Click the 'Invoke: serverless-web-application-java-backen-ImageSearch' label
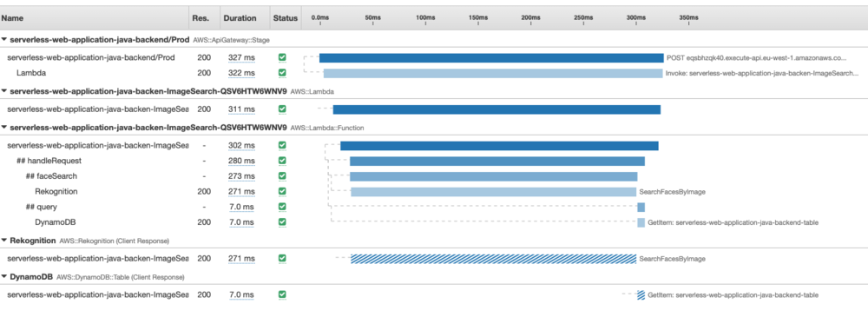868x317 pixels. coord(762,73)
